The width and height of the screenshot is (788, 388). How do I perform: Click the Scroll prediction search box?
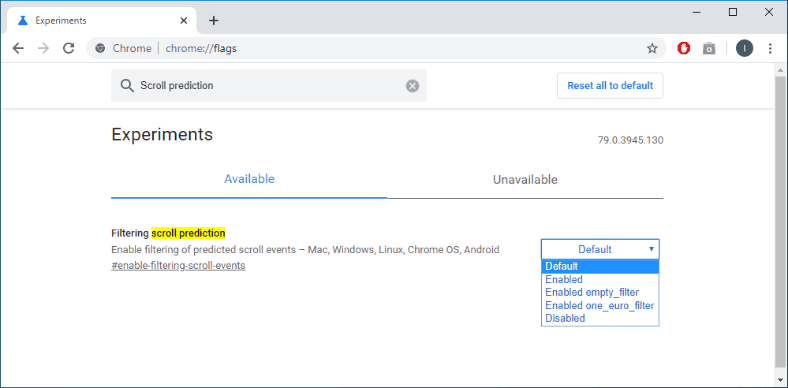(x=269, y=85)
